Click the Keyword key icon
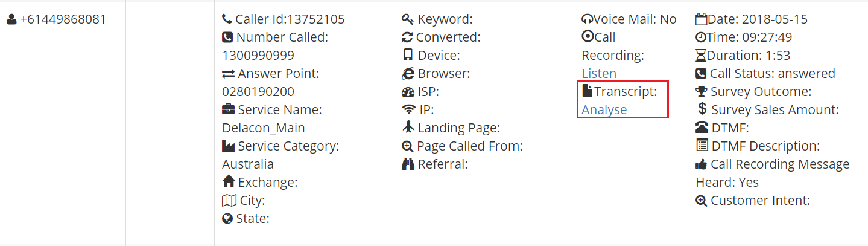Screen dimensions: 868x246 407,19
